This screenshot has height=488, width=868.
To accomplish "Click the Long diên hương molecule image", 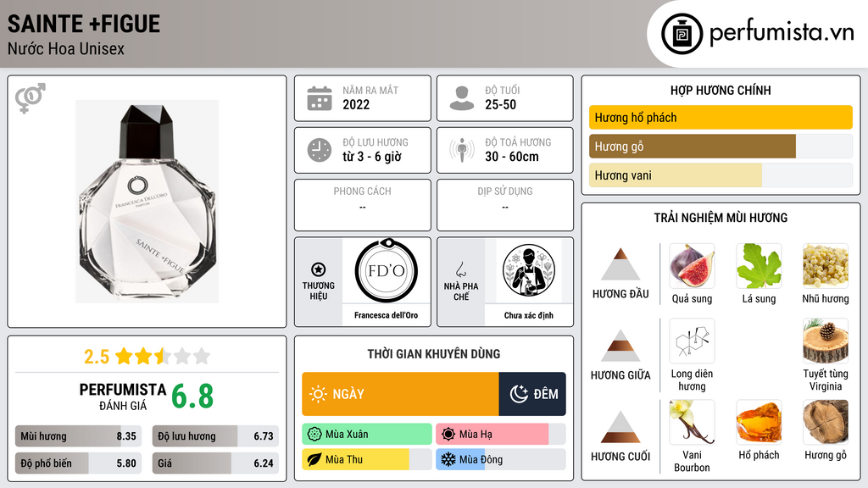I will point(692,341).
